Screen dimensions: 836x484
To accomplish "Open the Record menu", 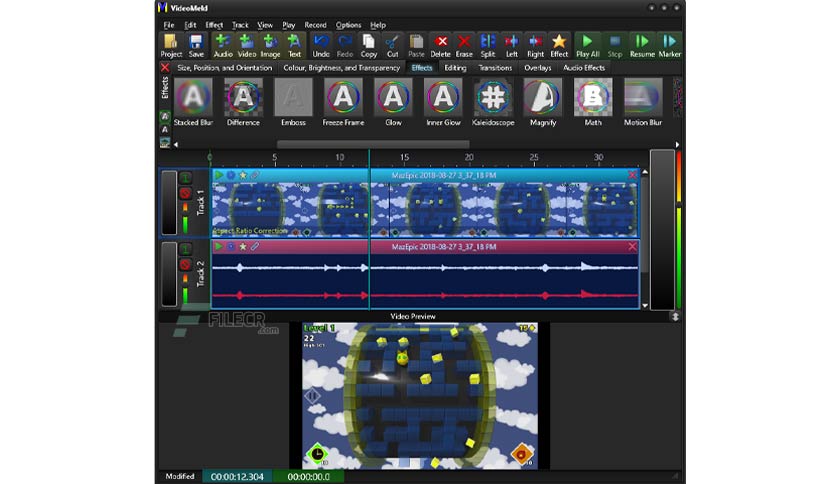I will 315,25.
